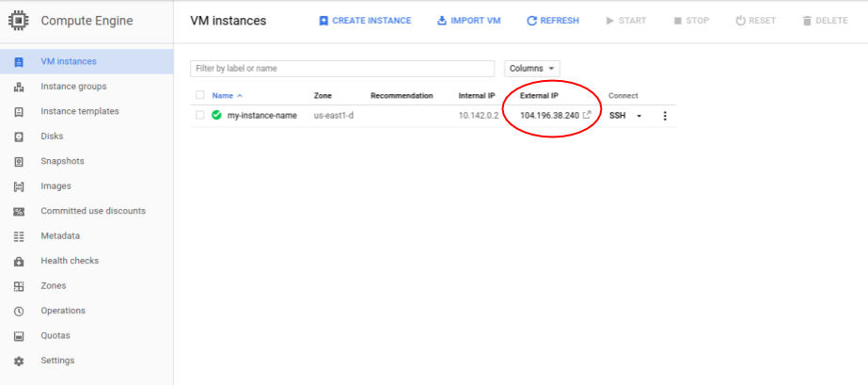Tick the my-instance-name row checkbox
The width and height of the screenshot is (868, 385).
click(200, 115)
